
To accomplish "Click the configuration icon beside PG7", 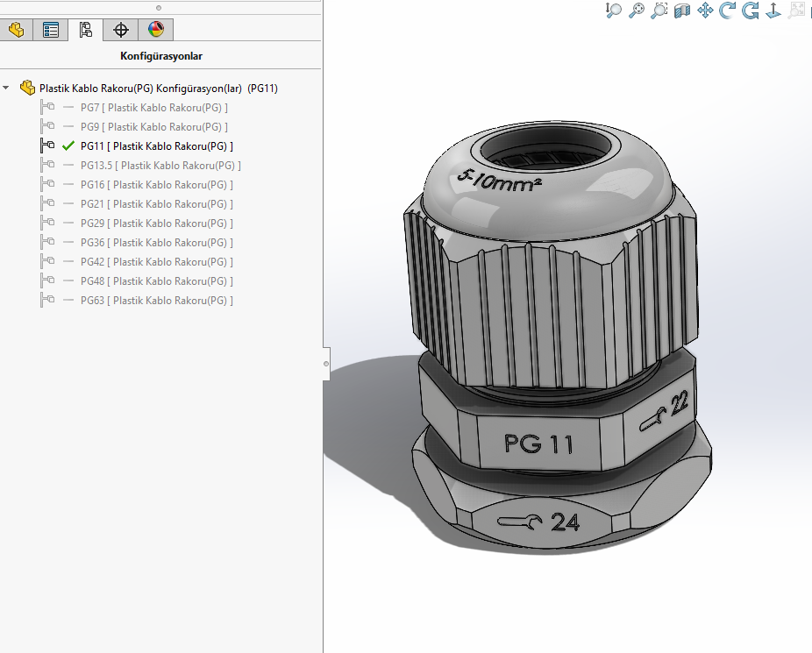I will [47, 107].
